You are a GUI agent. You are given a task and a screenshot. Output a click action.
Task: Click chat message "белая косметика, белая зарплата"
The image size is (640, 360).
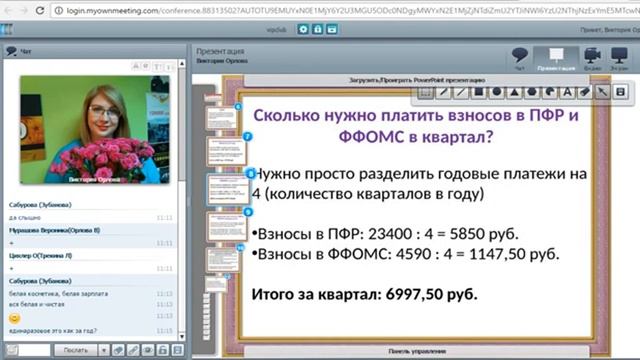click(x=58, y=294)
